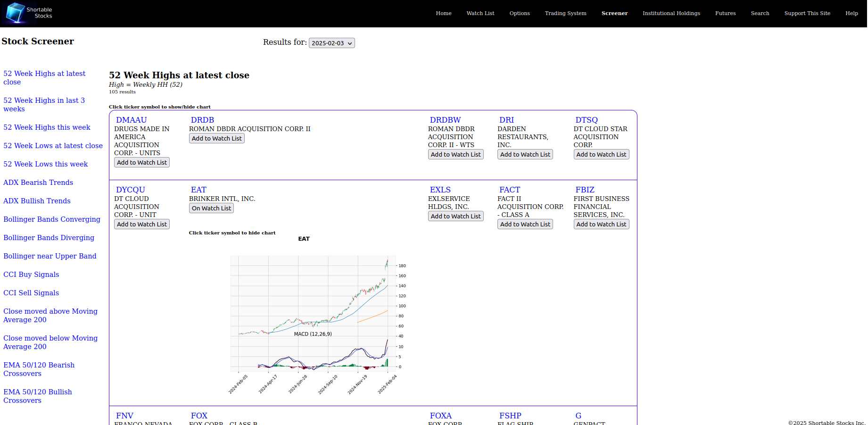Add FBIZ to watch list
Viewport: 868px width, 425px height.
tap(602, 224)
